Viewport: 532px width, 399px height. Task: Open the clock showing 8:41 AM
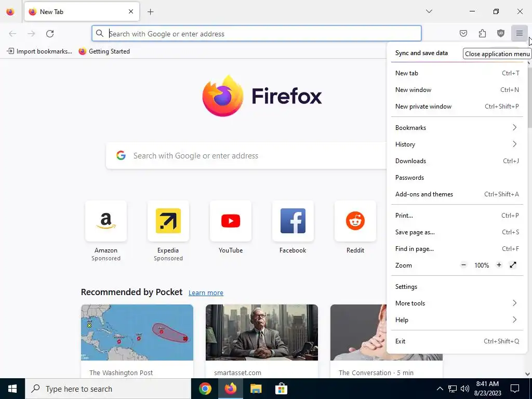(x=487, y=389)
